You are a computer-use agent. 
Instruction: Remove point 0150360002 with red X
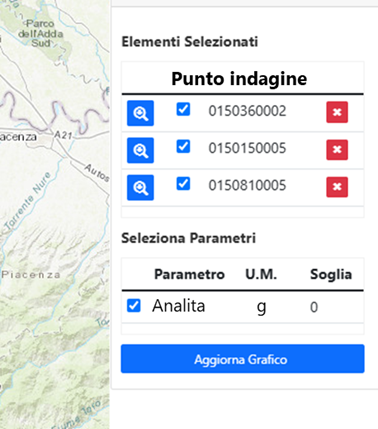tap(337, 112)
